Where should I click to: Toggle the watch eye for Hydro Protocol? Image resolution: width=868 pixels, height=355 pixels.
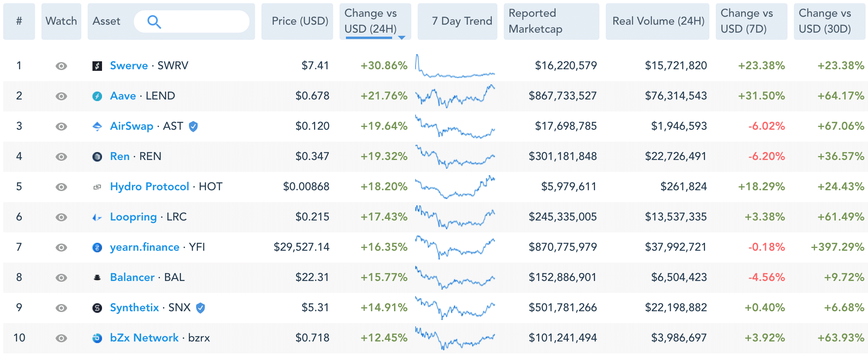click(61, 187)
